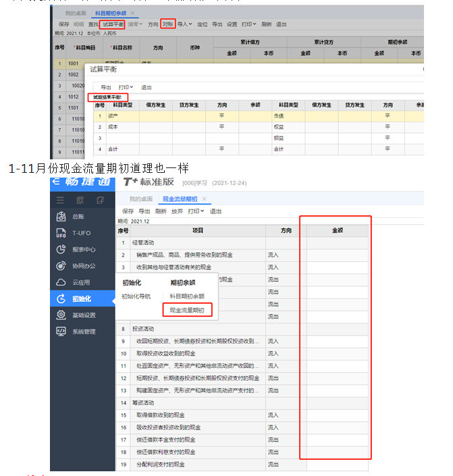
Task: Click 保存 in 科目期初余额 toolbar
Action: (x=63, y=24)
